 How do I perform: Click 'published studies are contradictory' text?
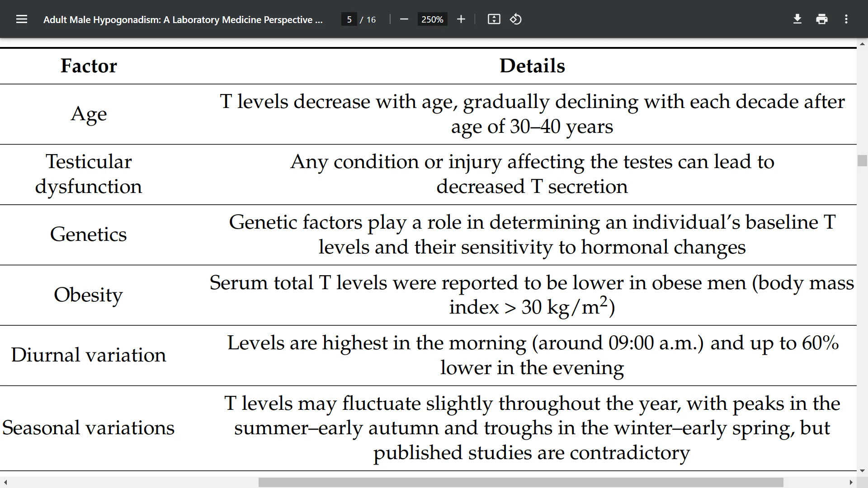(532, 453)
